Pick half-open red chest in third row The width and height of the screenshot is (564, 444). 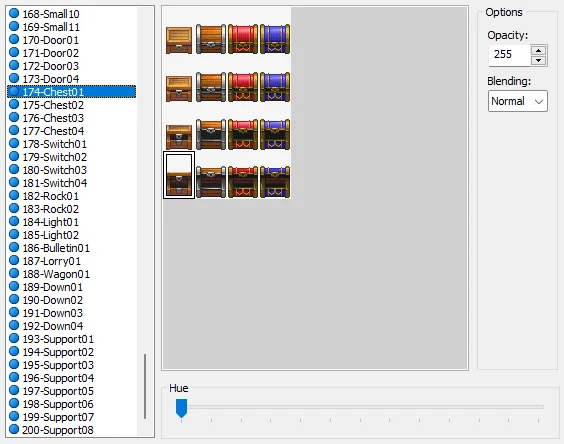point(243,135)
